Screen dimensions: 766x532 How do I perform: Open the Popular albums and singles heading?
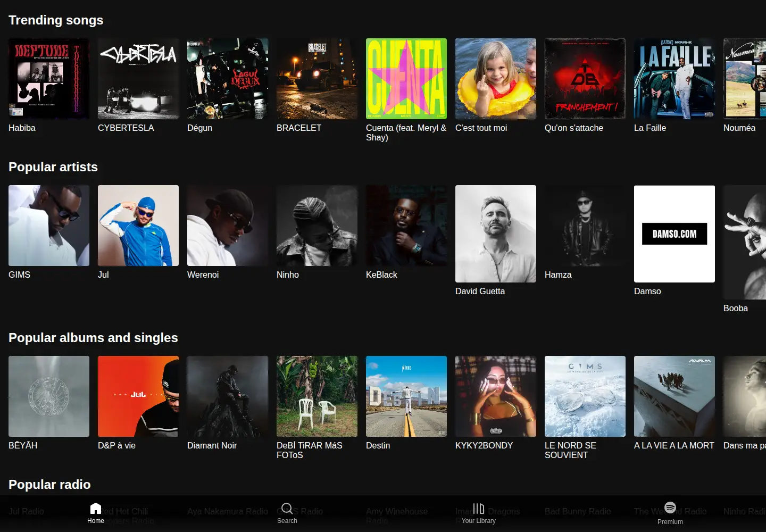click(x=93, y=338)
